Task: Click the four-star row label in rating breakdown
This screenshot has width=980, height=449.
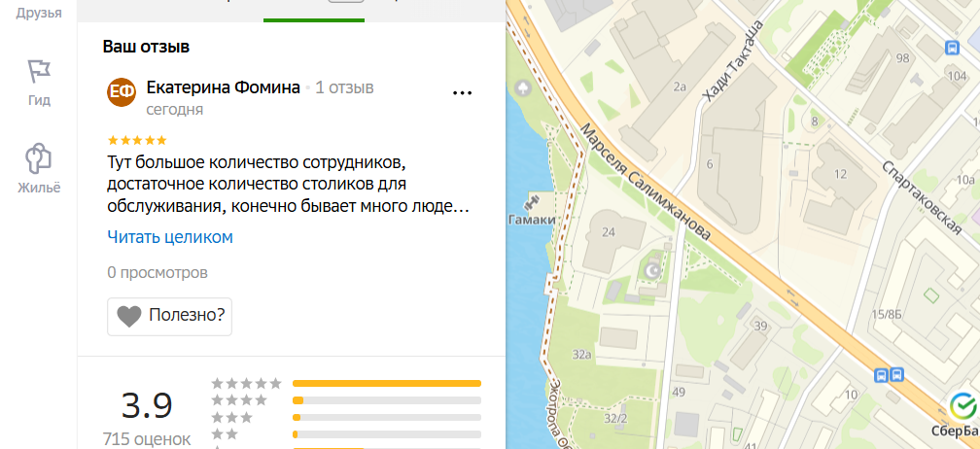Action: click(x=239, y=399)
